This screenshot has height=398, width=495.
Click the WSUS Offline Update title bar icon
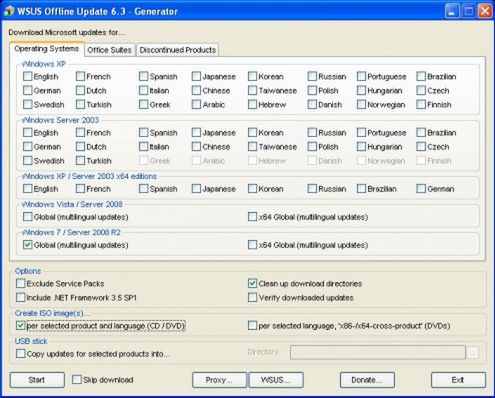coord(9,11)
